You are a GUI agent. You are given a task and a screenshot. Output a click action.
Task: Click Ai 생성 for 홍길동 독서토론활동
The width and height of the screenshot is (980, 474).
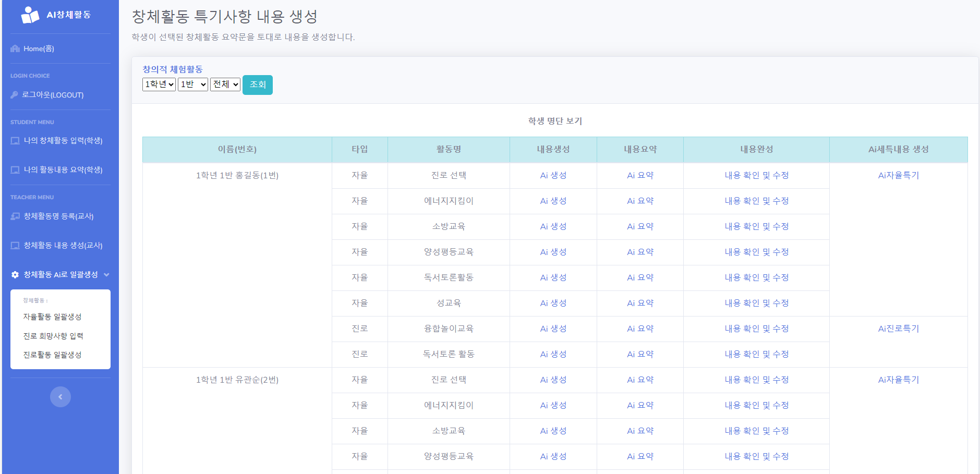point(553,278)
